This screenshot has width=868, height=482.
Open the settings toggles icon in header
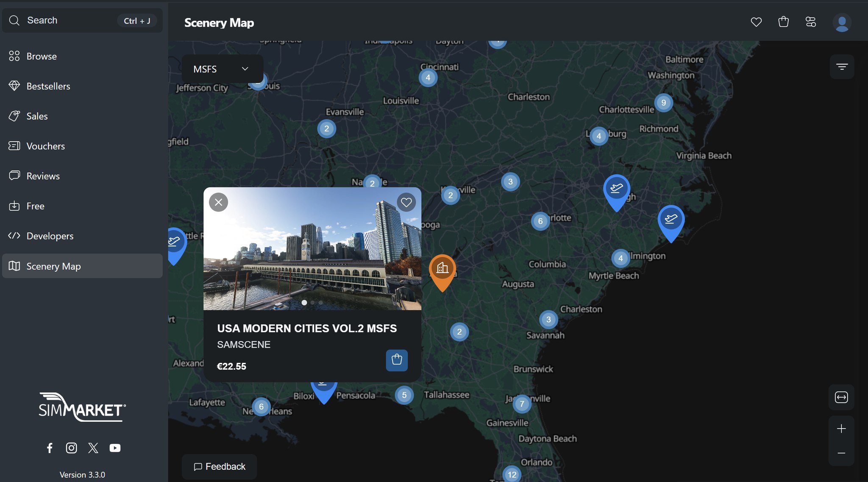click(810, 22)
